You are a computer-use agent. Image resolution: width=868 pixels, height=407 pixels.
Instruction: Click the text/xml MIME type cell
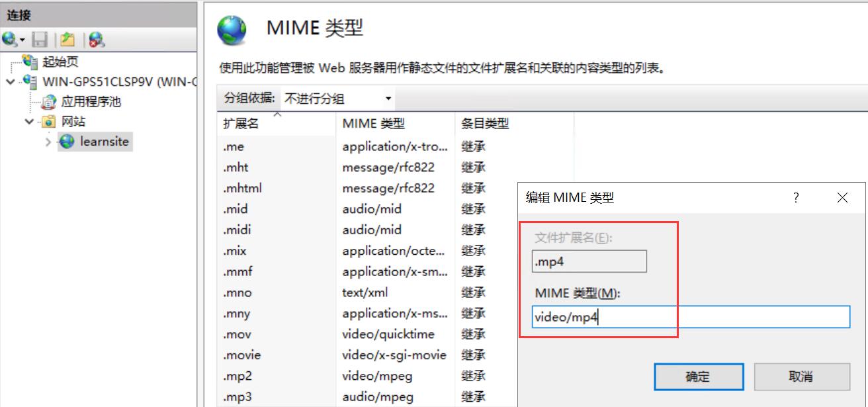pos(365,293)
